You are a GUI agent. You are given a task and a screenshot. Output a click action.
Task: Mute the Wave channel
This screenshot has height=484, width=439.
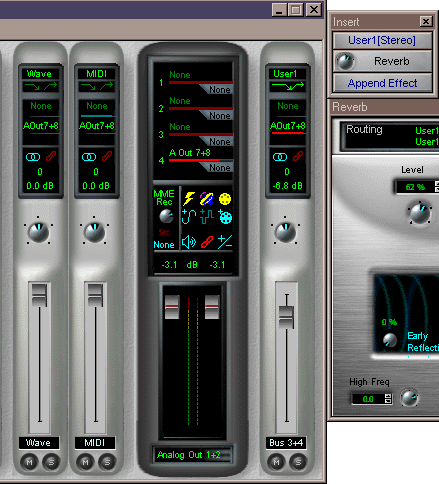pyautogui.click(x=29, y=462)
